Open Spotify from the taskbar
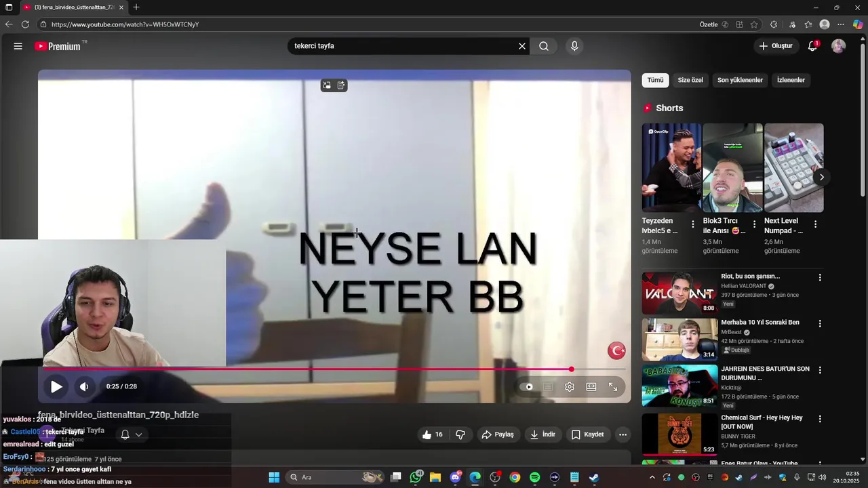 534,477
